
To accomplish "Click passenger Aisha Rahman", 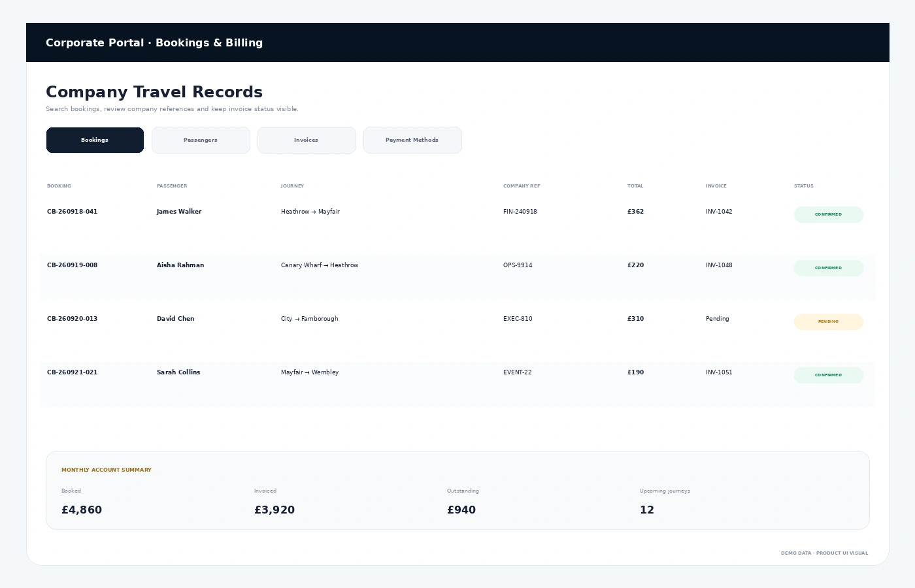I will 180,265.
